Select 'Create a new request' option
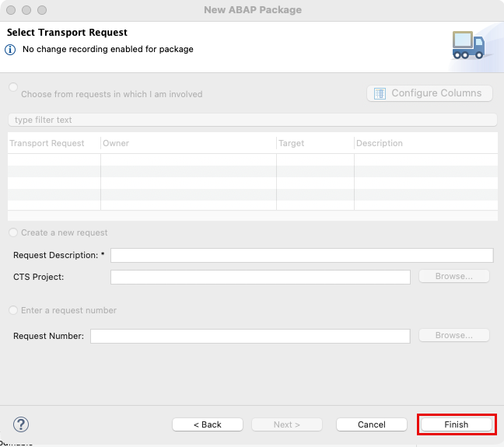This screenshot has width=504, height=447. pos(13,232)
